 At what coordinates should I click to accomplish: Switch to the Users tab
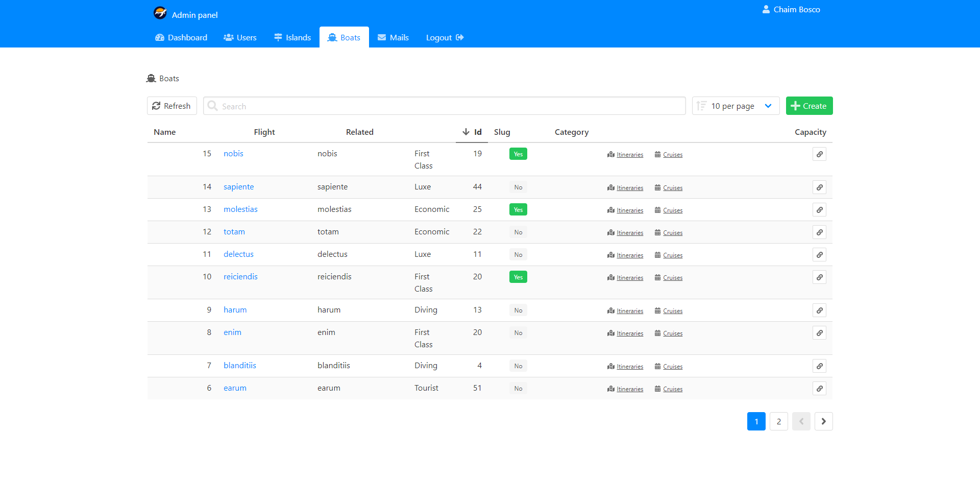(240, 37)
